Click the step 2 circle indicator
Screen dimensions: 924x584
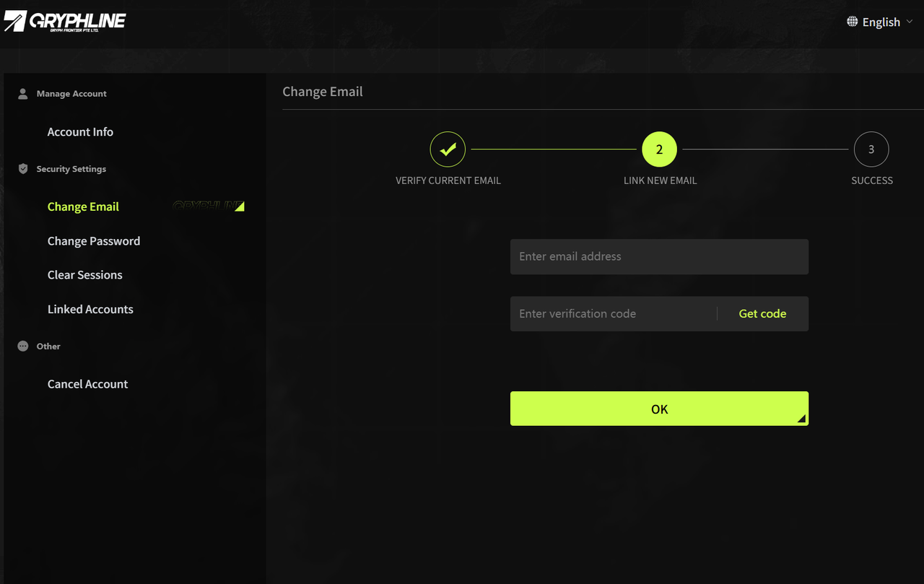point(659,149)
